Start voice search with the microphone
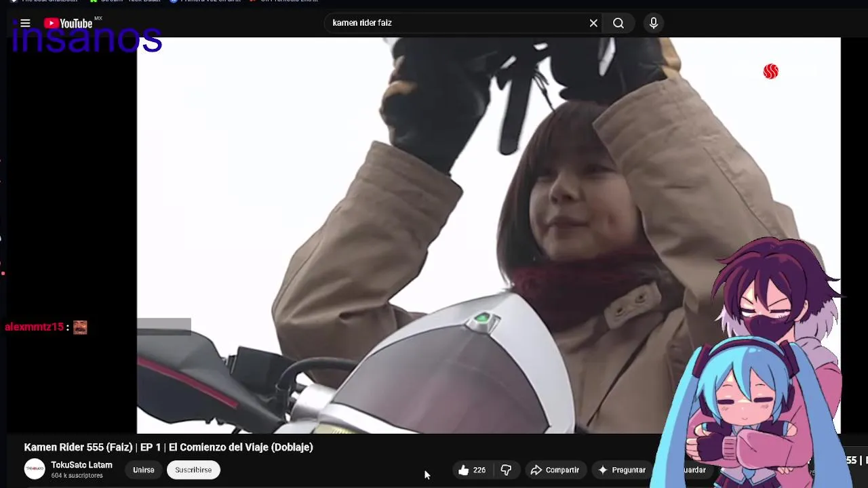This screenshot has width=868, height=488. coord(654,23)
